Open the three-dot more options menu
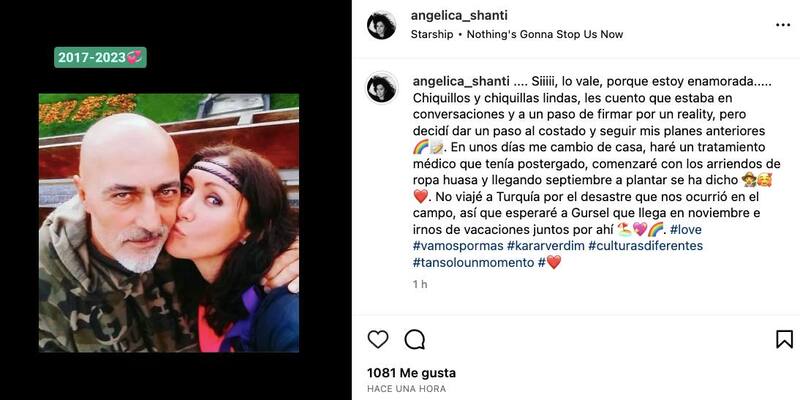The image size is (800, 400). pyautogui.click(x=783, y=25)
